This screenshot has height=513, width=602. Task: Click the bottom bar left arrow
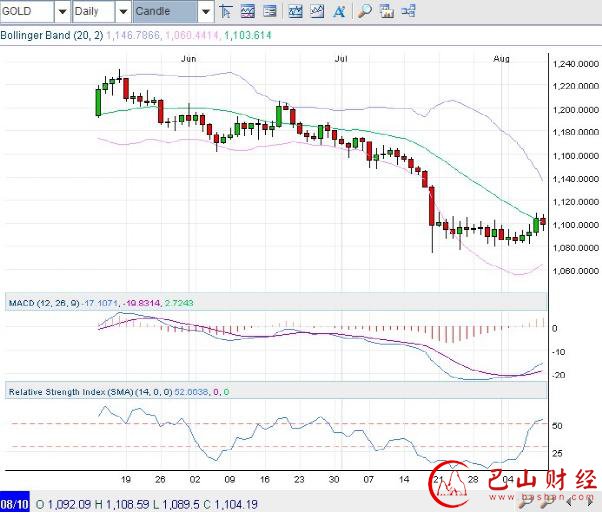[x=569, y=502]
